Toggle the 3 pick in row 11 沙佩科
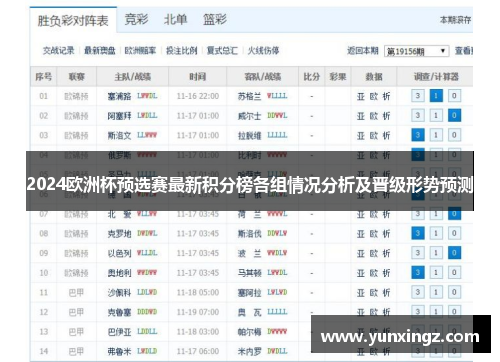Screen dimensions: 500x362 pos(418,292)
